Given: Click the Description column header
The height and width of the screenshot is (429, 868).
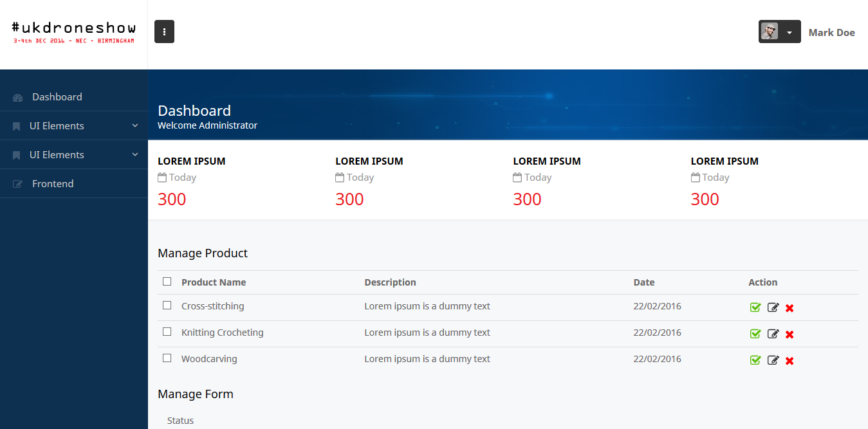Looking at the screenshot, I should coord(390,282).
